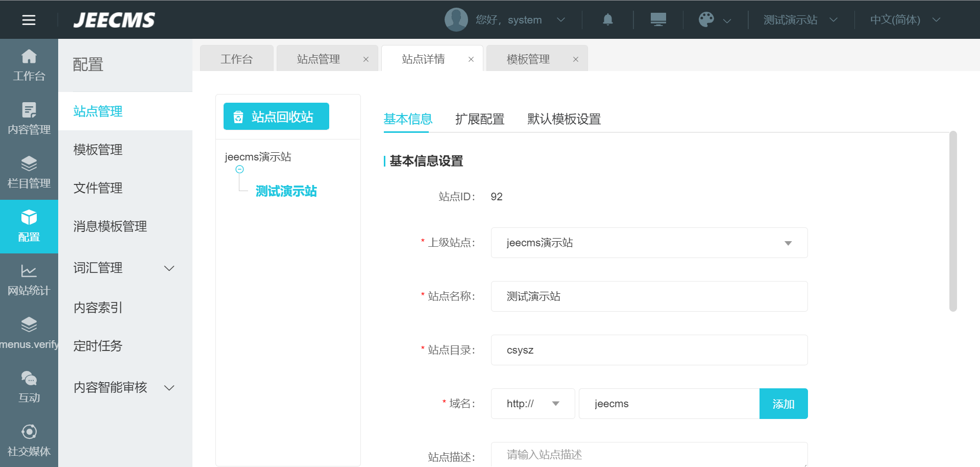Go to 工作台 home icon
The height and width of the screenshot is (467, 980).
tap(29, 65)
